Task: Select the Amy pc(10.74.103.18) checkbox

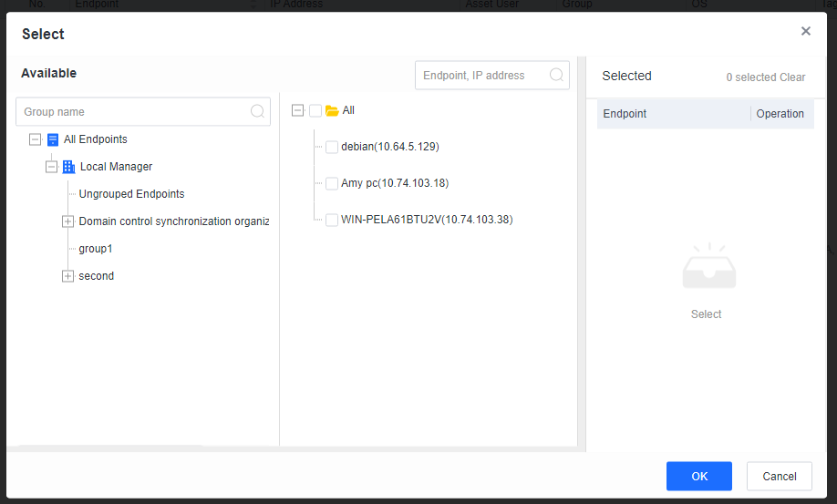Action: point(332,183)
